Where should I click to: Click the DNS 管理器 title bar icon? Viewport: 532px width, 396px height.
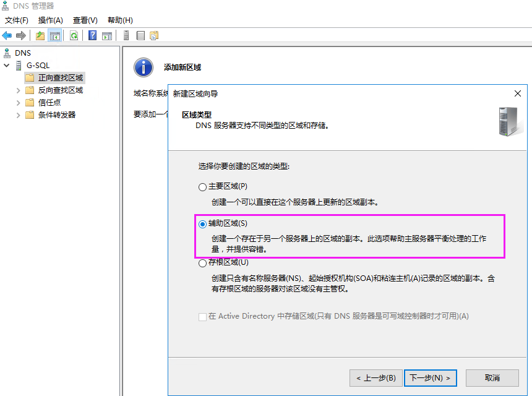6,6
